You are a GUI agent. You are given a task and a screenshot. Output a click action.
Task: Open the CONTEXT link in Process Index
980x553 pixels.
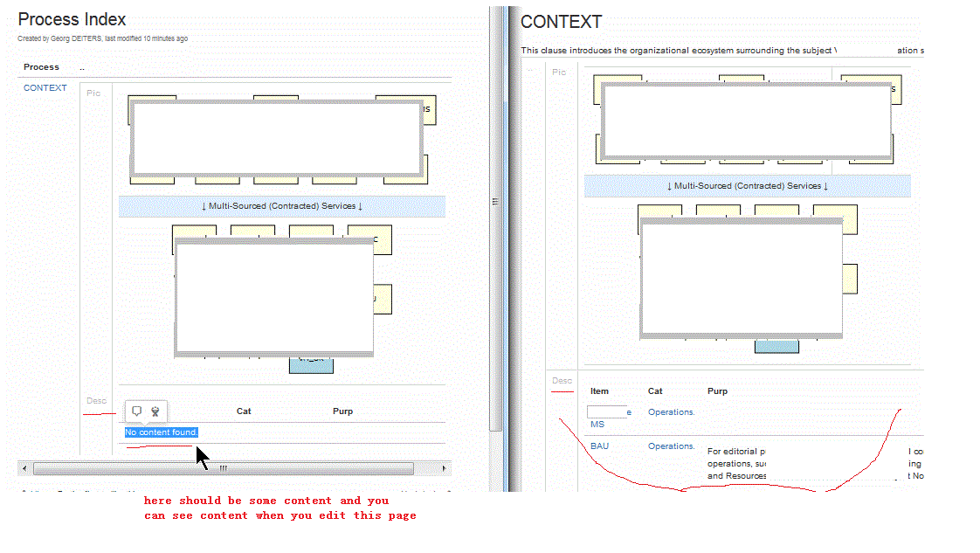point(45,88)
